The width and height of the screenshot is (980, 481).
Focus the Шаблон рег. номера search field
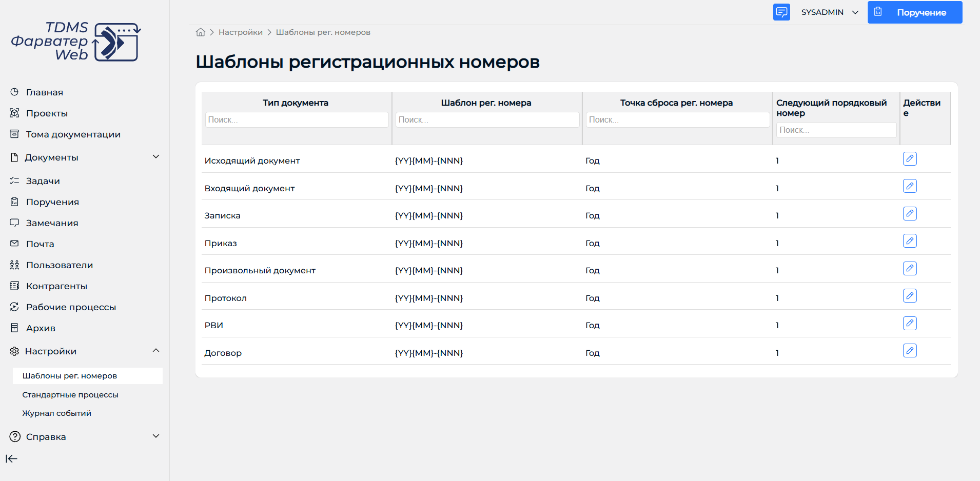click(x=487, y=119)
